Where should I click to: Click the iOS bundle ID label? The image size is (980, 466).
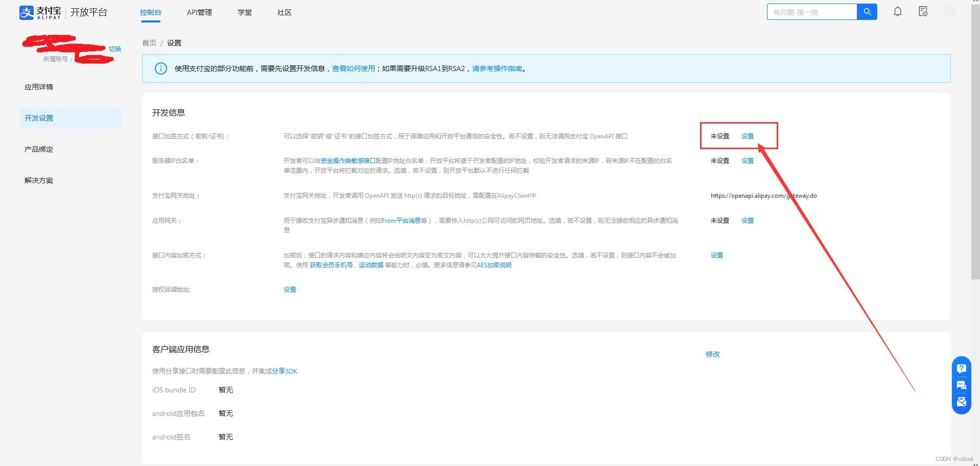174,390
